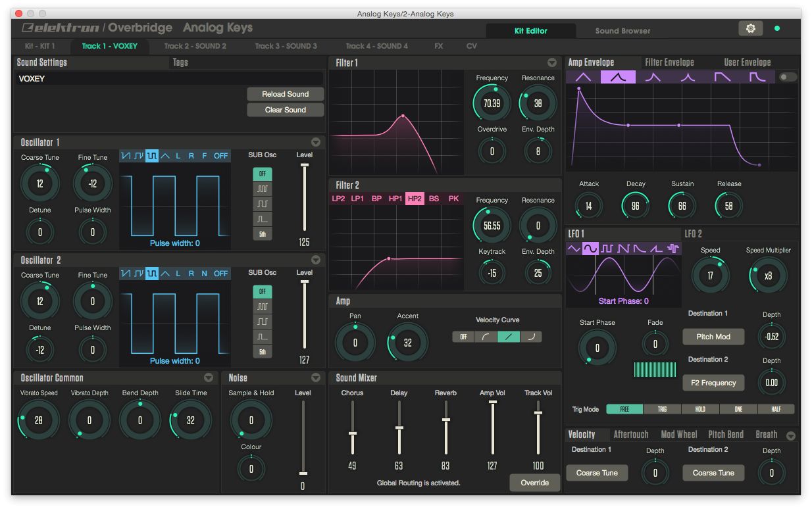812x509 pixels.
Task: Select sine LFO 1 waveform
Action: point(590,249)
